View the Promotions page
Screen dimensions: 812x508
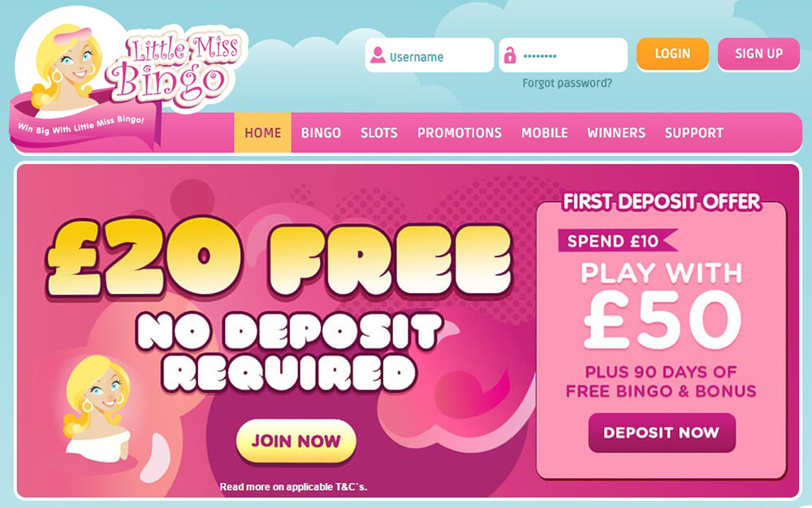click(x=460, y=133)
